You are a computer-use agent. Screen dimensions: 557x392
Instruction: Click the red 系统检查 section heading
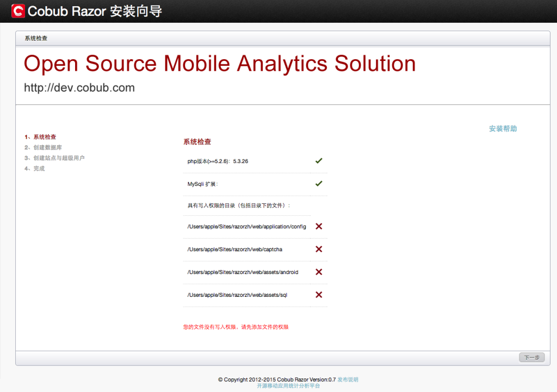pyautogui.click(x=197, y=142)
